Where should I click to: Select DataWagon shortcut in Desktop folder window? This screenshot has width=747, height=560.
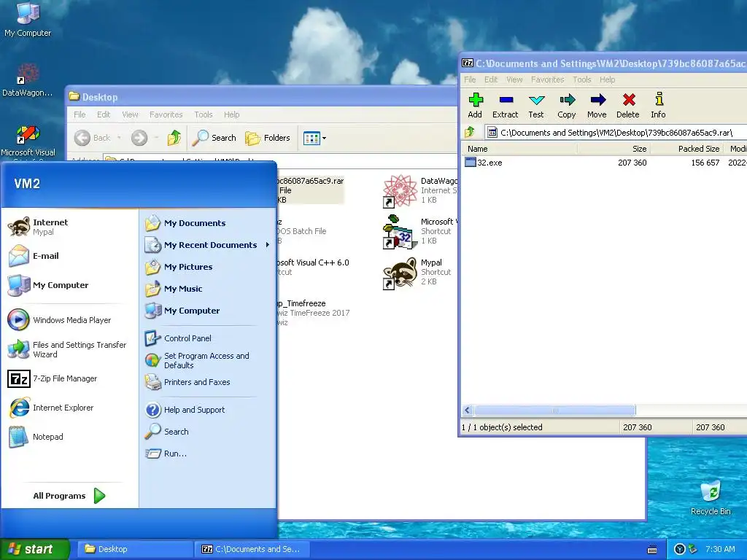[419, 190]
